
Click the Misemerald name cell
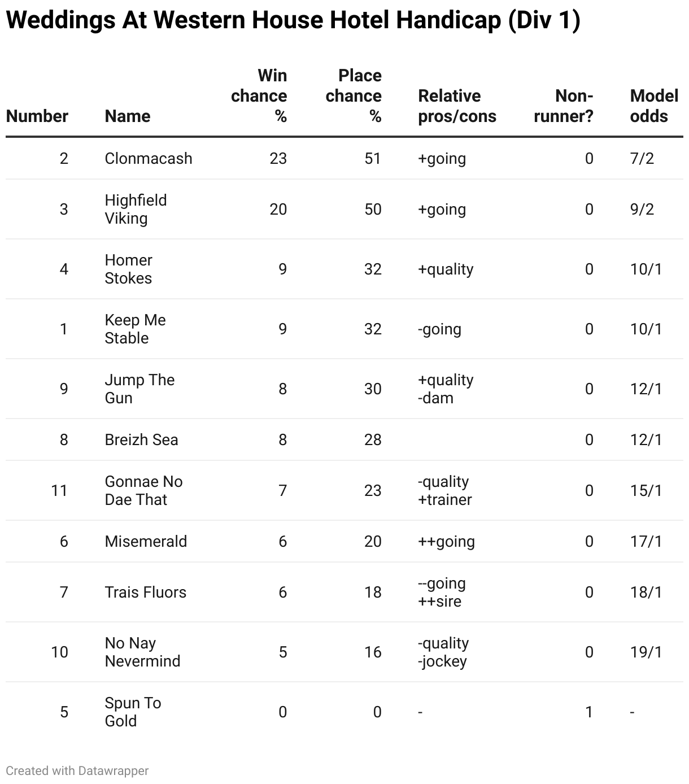[x=146, y=541]
